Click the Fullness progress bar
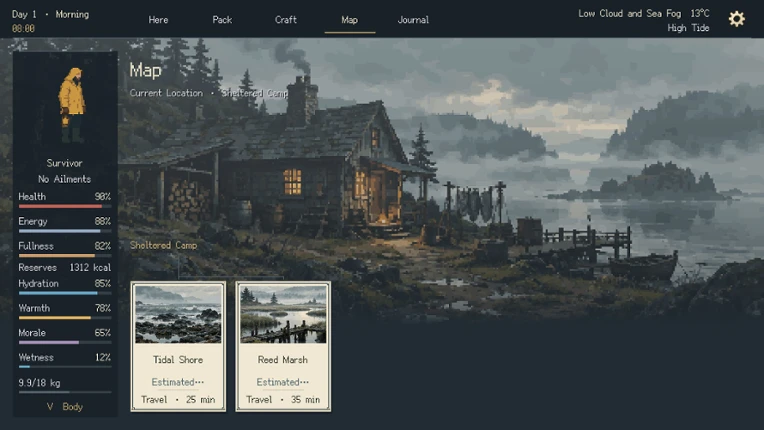The image size is (764, 430). (65, 256)
